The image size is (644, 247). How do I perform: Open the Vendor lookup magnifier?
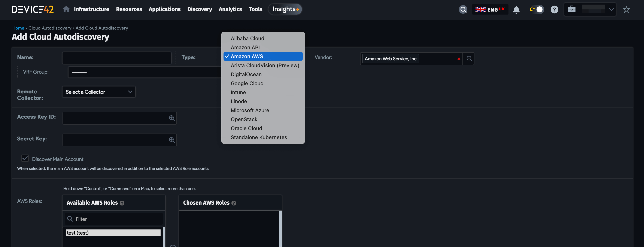pyautogui.click(x=469, y=58)
